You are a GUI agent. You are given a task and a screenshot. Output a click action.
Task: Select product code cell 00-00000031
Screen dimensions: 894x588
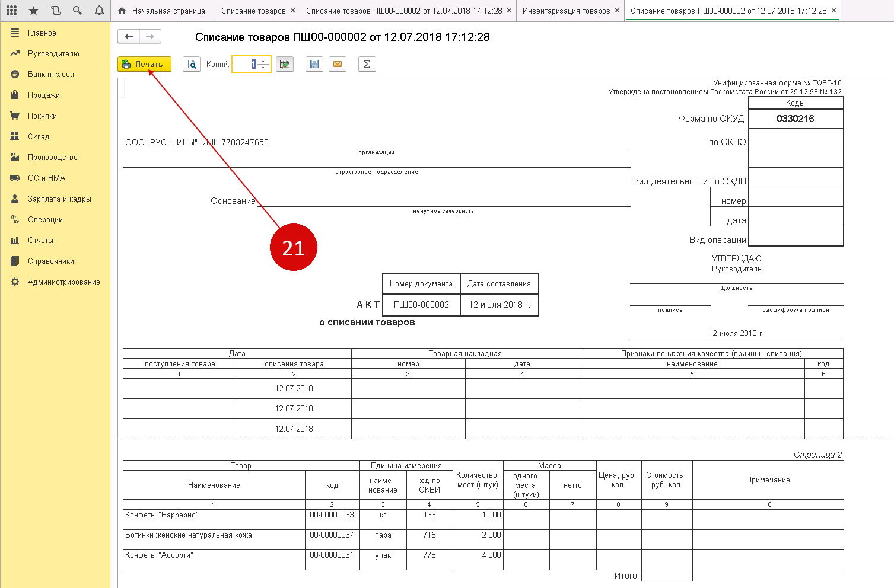click(x=332, y=560)
